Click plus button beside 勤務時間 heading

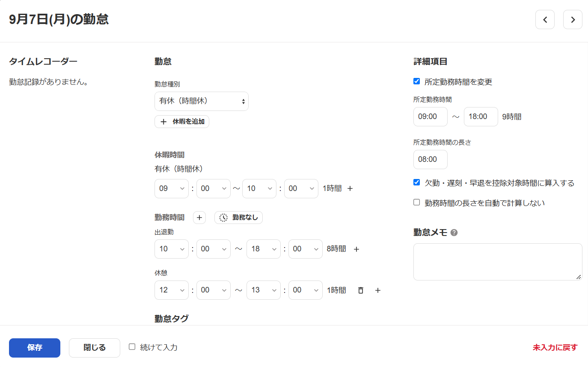pyautogui.click(x=199, y=218)
